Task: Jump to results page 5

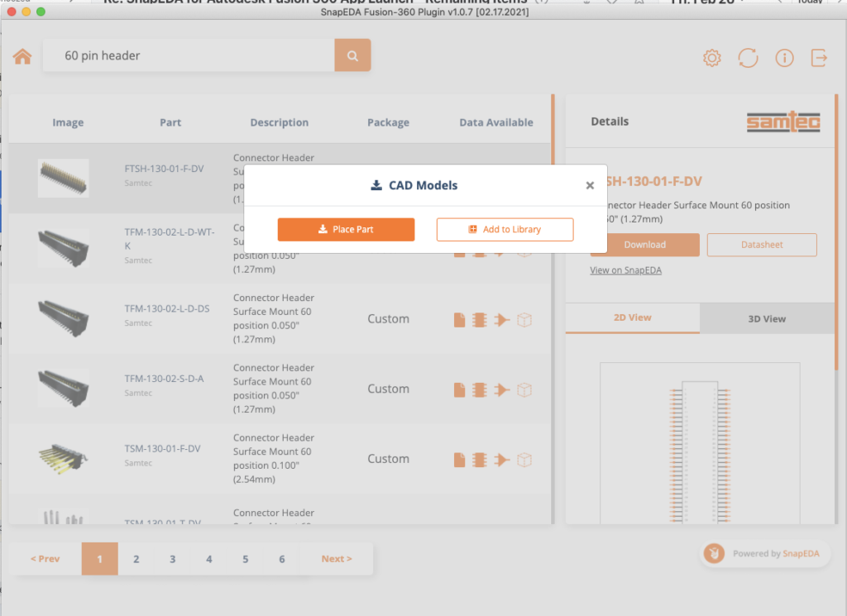Action: coord(245,559)
